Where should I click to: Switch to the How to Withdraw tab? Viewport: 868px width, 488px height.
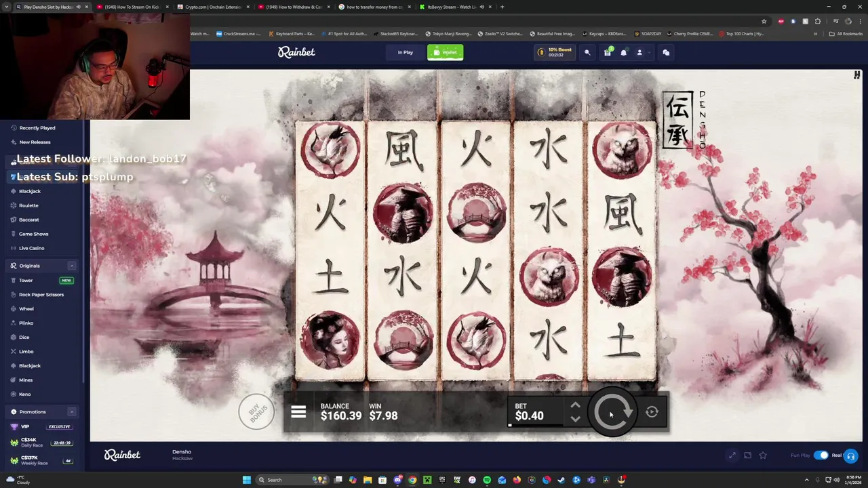294,7
